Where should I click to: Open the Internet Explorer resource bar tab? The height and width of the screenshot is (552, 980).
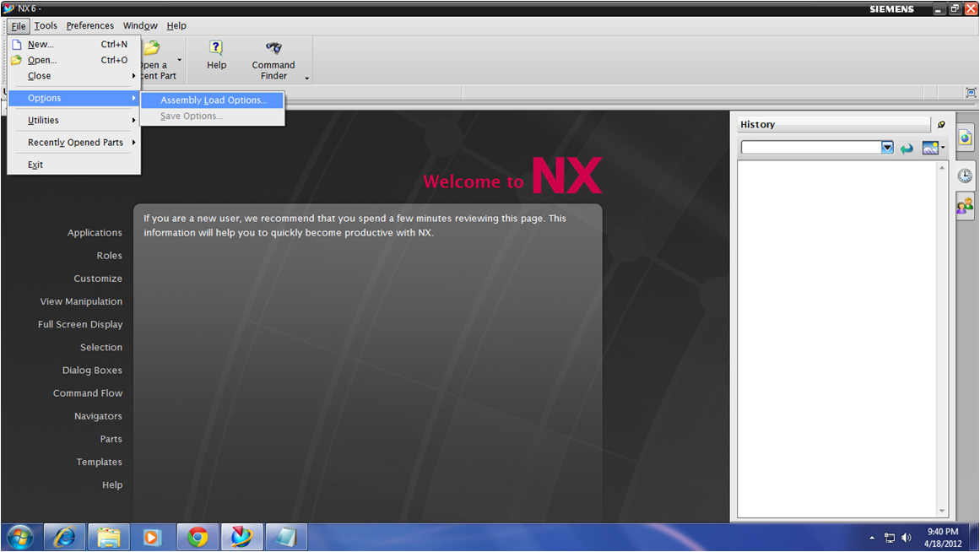[x=965, y=138]
